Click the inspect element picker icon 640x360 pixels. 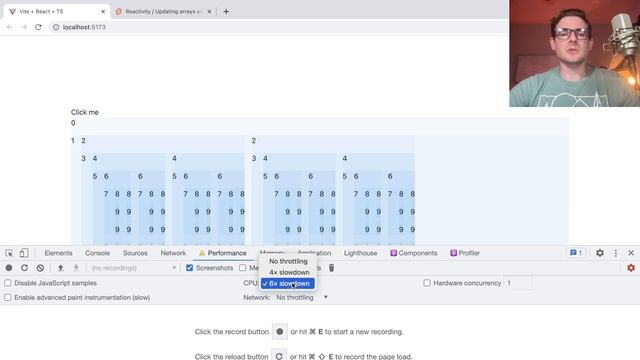coord(9,253)
